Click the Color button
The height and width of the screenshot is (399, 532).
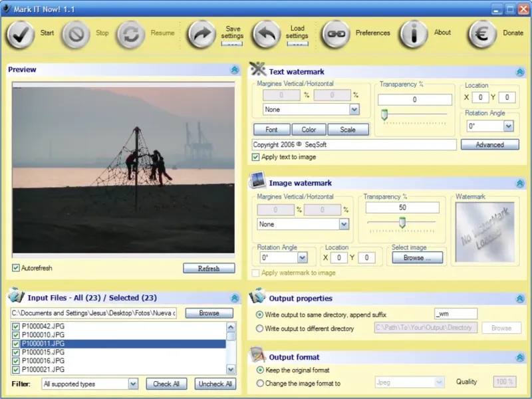pyautogui.click(x=309, y=130)
